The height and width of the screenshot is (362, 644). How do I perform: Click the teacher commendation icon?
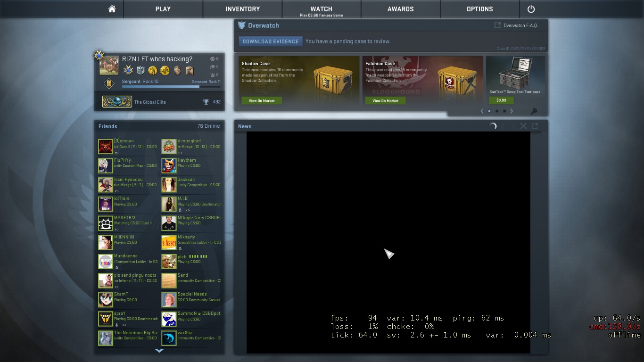click(212, 67)
